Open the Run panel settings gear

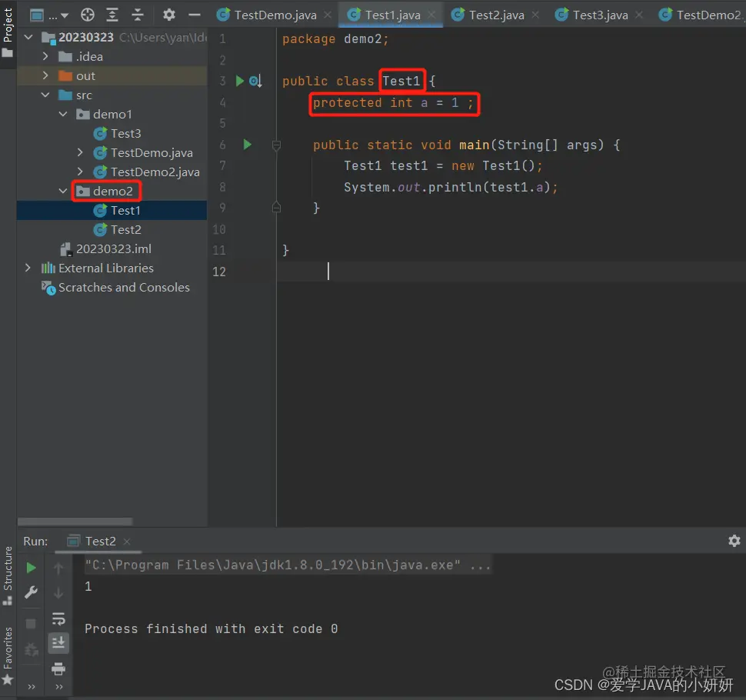coord(734,541)
